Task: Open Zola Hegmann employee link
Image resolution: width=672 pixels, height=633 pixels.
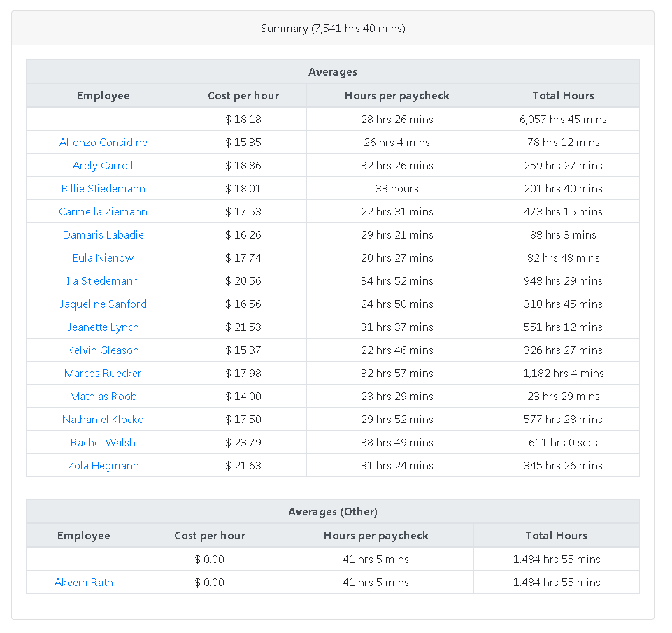Action: coord(103,466)
